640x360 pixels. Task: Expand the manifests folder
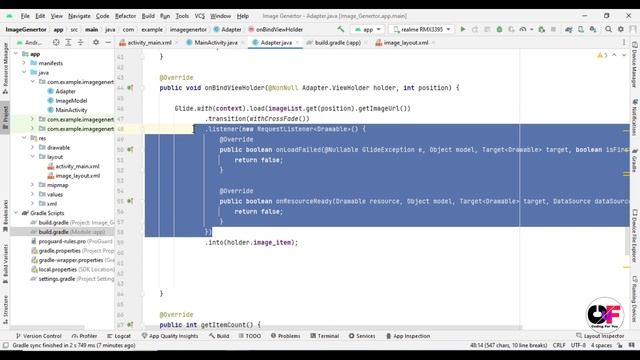click(x=24, y=63)
